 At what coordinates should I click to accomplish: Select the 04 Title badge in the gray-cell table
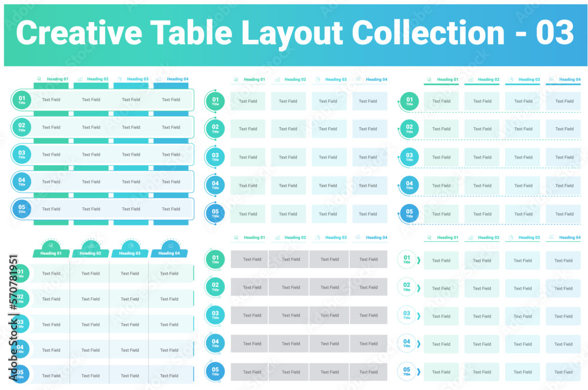(x=215, y=343)
